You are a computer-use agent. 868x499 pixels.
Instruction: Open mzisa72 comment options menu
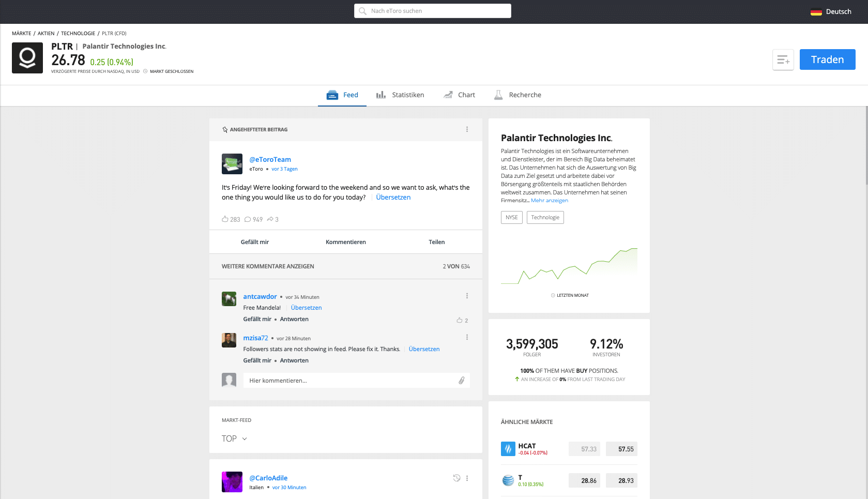click(467, 337)
